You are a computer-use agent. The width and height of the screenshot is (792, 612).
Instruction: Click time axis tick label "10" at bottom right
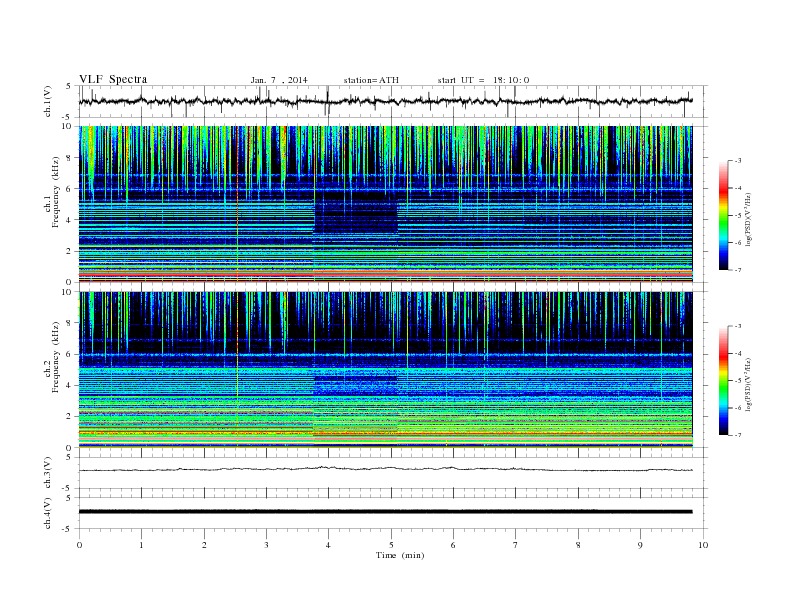pos(703,545)
